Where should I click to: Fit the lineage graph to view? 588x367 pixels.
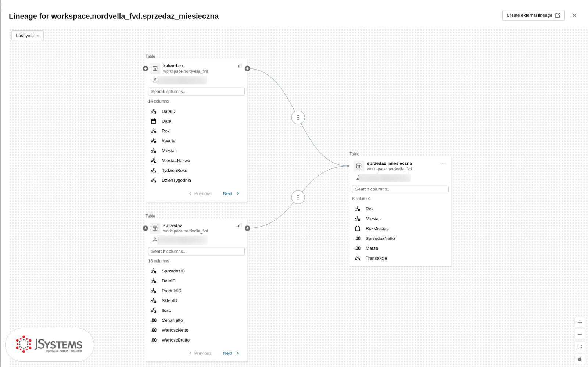coord(580,346)
